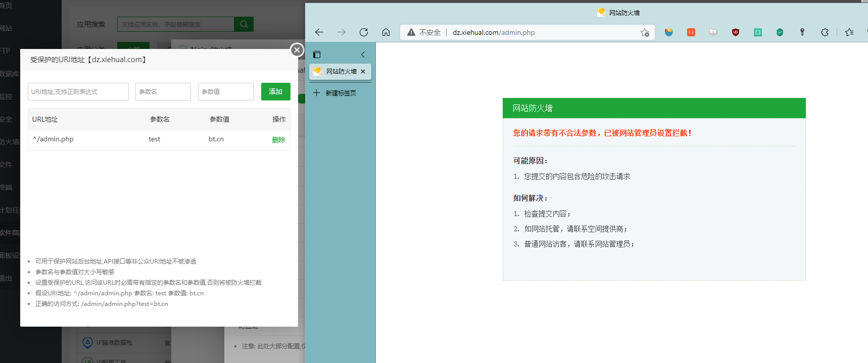Viewport: 868px width, 363px height.
Task: Click the 参数名与参数值对大小写敏感 hint line
Action: (x=75, y=272)
